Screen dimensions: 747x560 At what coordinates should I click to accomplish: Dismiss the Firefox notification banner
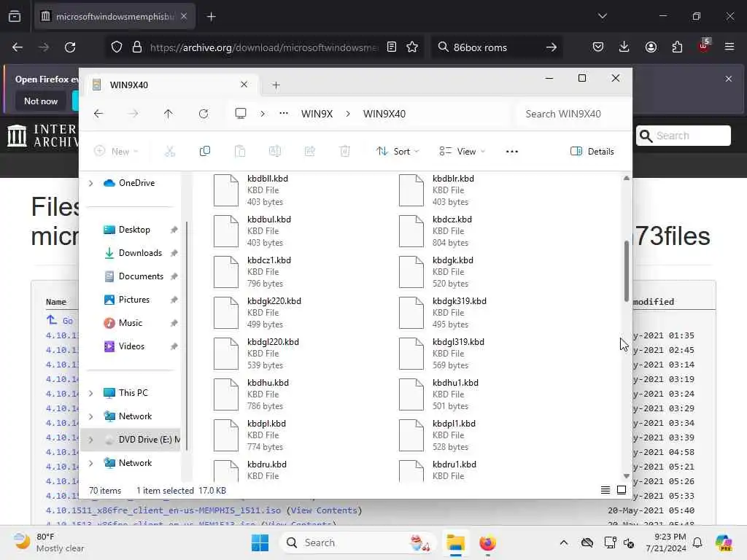728,79
